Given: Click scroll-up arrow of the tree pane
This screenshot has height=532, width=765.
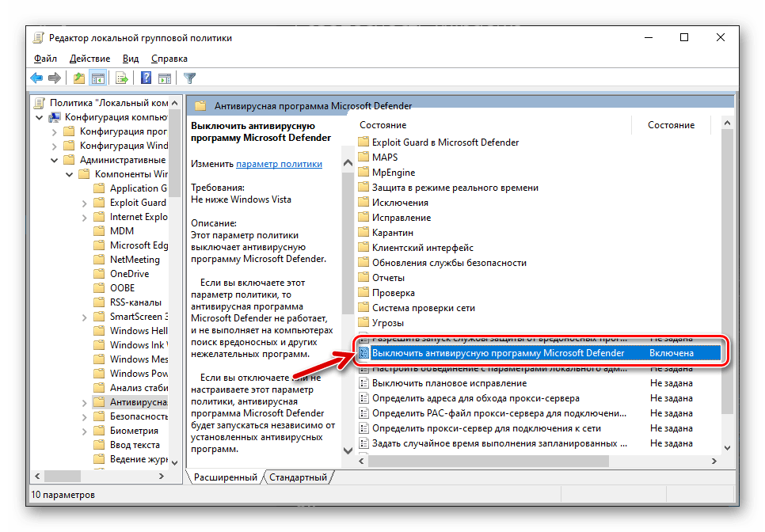Looking at the screenshot, I should pyautogui.click(x=175, y=103).
